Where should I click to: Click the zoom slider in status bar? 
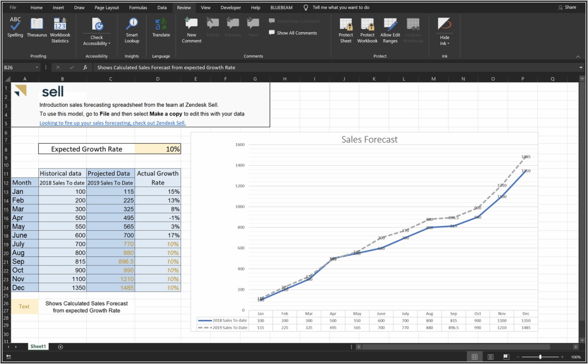[x=540, y=357]
